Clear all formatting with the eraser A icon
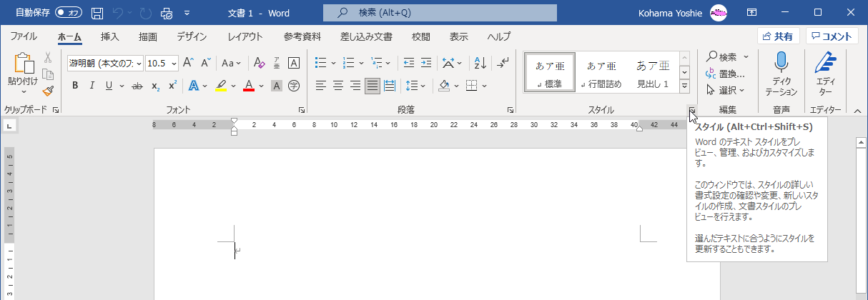868x300 pixels. (259, 63)
